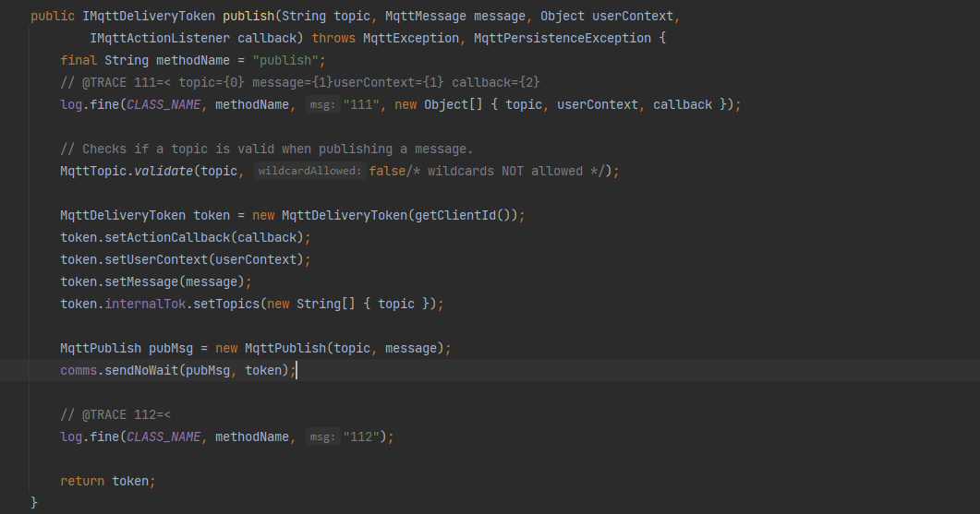Click the getClientId() call
980x514 pixels.
(x=463, y=215)
